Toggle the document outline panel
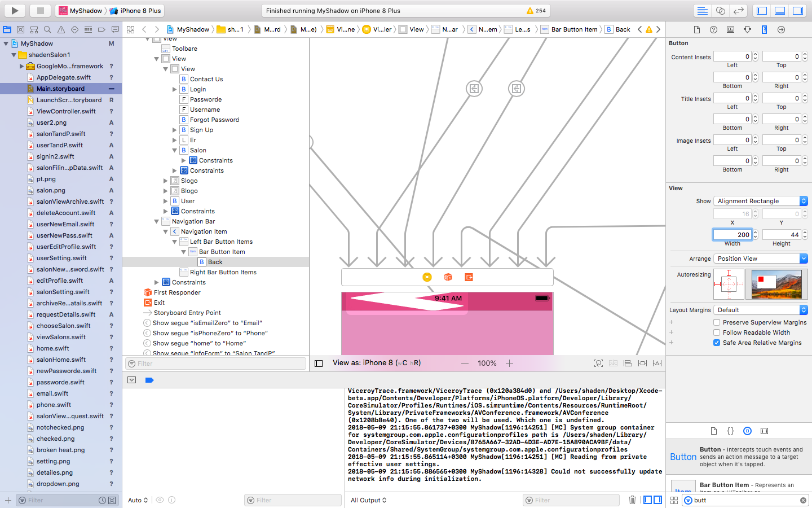The width and height of the screenshot is (812, 508). 319,364
